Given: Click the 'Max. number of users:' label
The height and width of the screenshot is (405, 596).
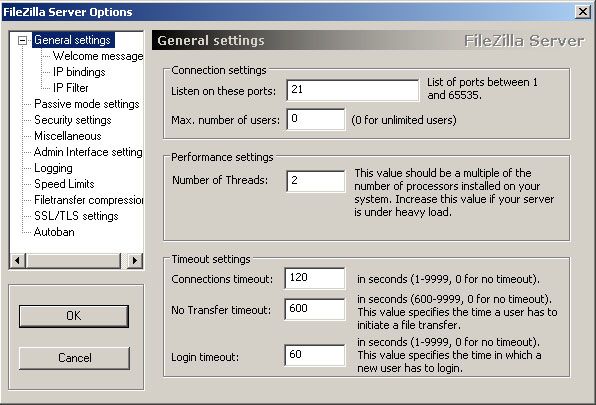Looking at the screenshot, I should click(225, 120).
